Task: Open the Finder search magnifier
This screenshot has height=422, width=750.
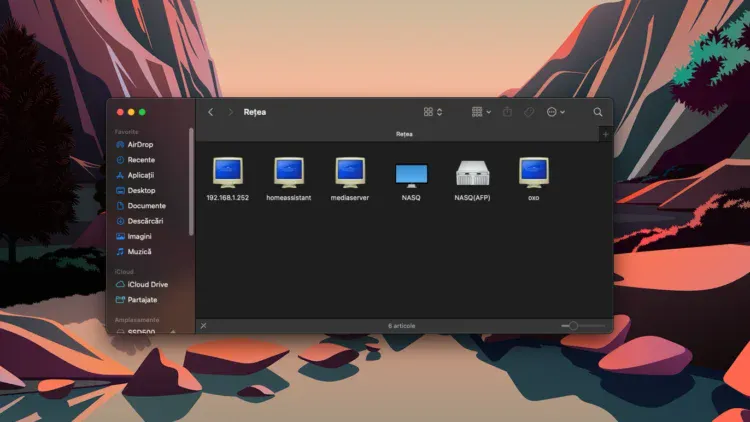Action: pyautogui.click(x=598, y=112)
